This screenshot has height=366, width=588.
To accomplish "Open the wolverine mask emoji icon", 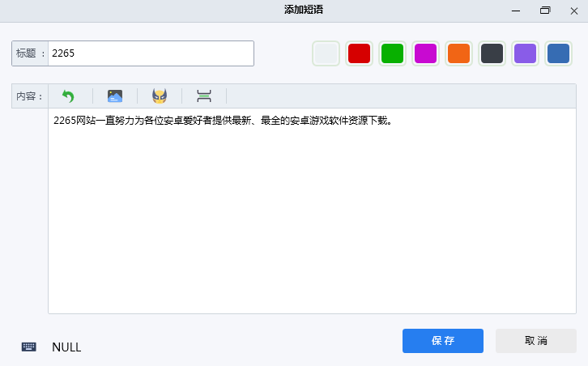I will coord(160,96).
